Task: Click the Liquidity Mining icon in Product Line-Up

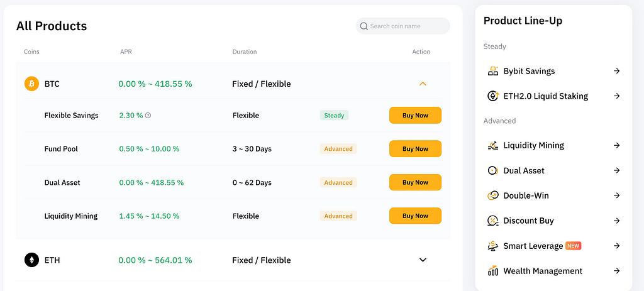Action: [493, 145]
